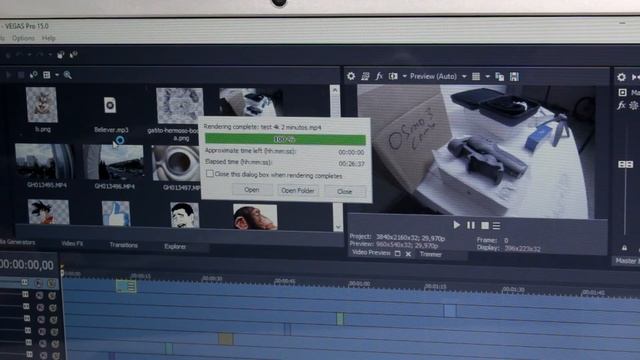Select the orange clip event on the timeline
Screen dimensions: 640x360
(x=226, y=339)
